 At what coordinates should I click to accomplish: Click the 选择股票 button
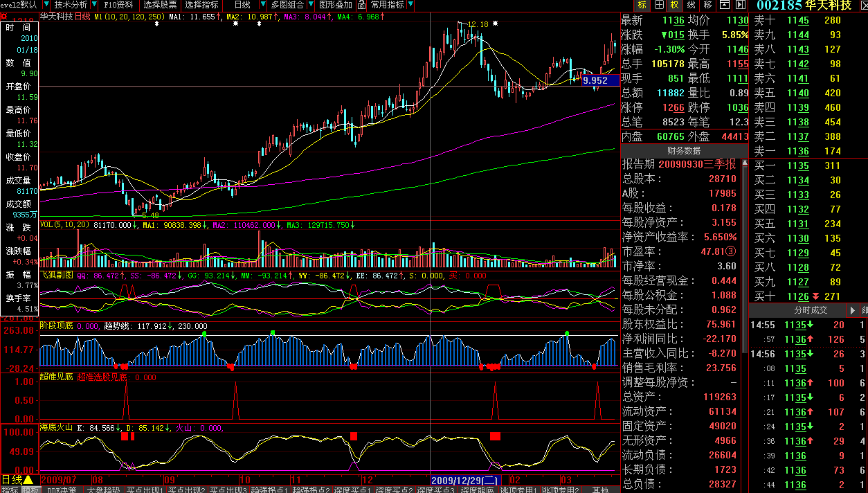160,5
